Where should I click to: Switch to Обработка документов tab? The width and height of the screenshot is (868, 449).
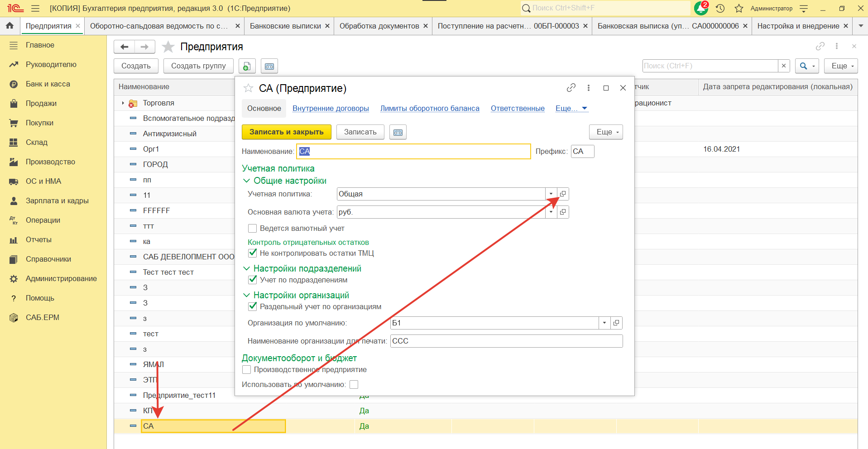(379, 26)
